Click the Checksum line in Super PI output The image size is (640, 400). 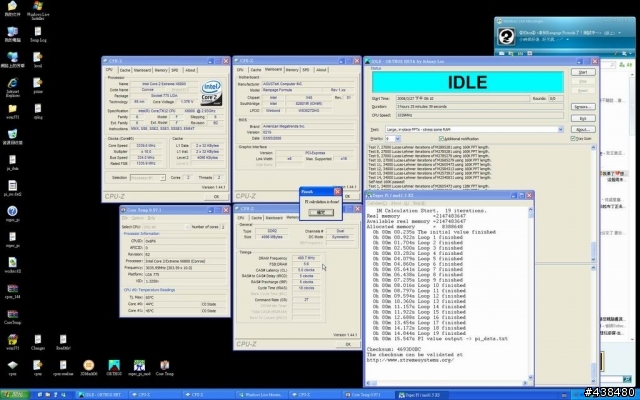[393, 349]
